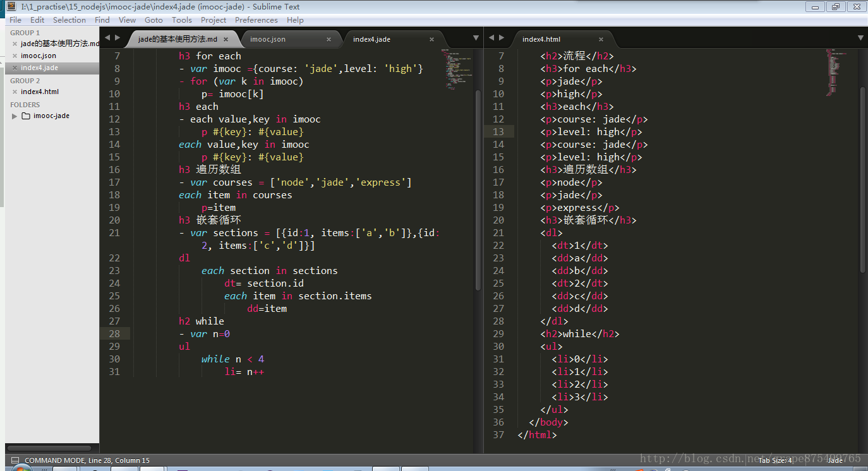Close the index4.html tab with its x
Viewport: 868px width, 471px height.
point(601,39)
